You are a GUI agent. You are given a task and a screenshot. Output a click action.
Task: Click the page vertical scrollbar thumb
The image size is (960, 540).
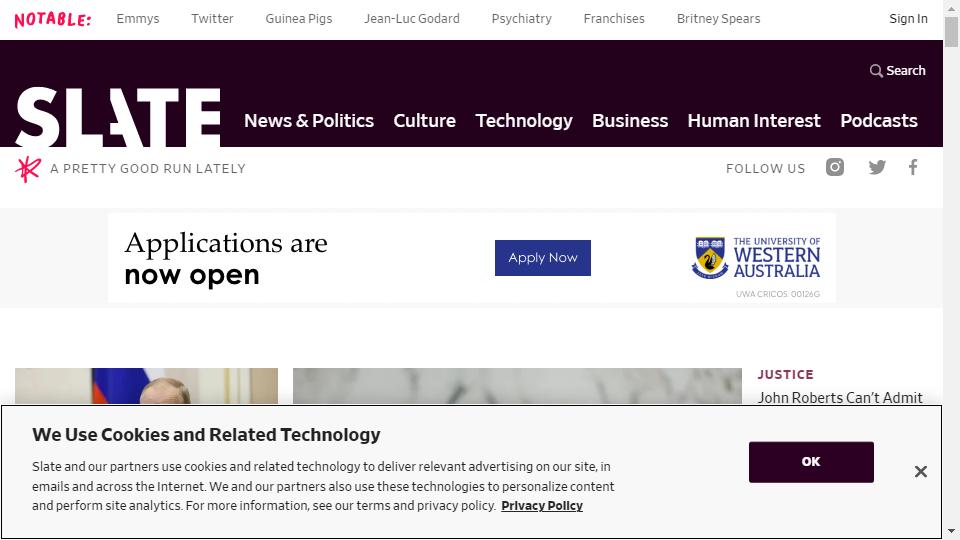951,32
